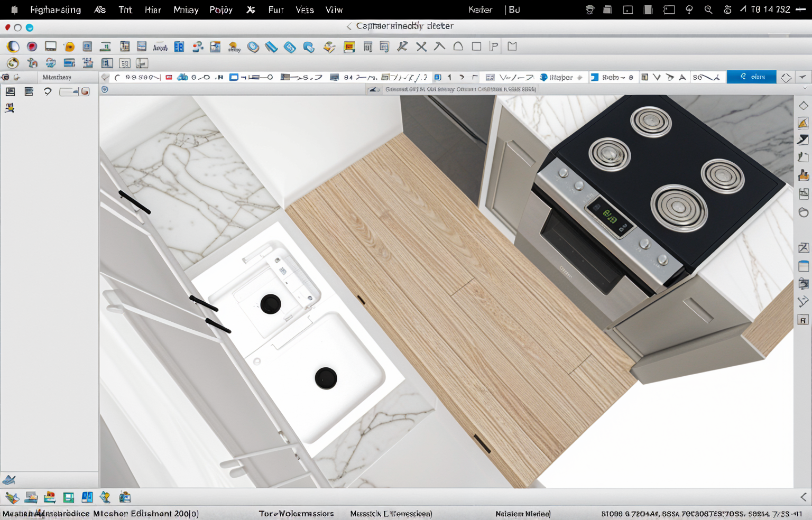Toggle the round blue button left of viewport header
812x520 pixels.
point(105,89)
